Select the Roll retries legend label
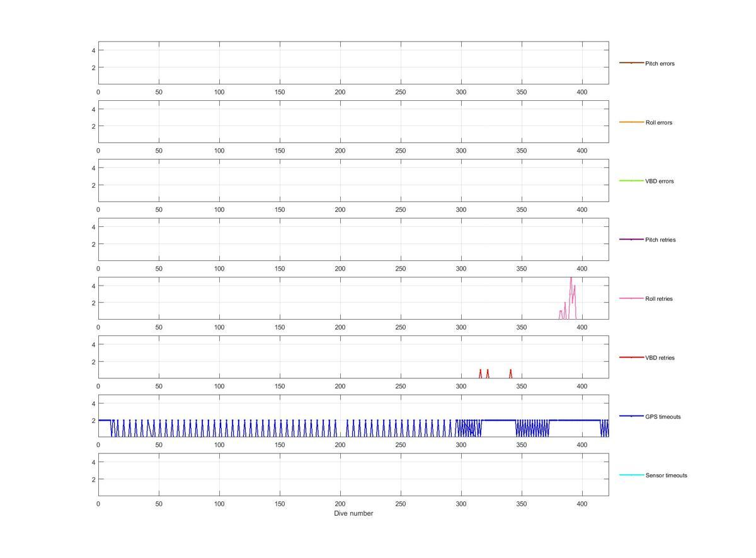The image size is (756, 558). 659,299
